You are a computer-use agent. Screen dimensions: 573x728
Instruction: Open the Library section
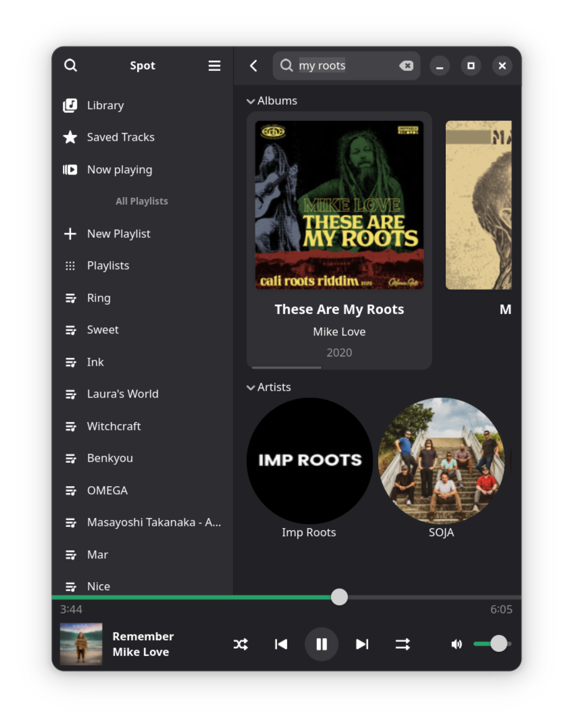pyautogui.click(x=142, y=105)
